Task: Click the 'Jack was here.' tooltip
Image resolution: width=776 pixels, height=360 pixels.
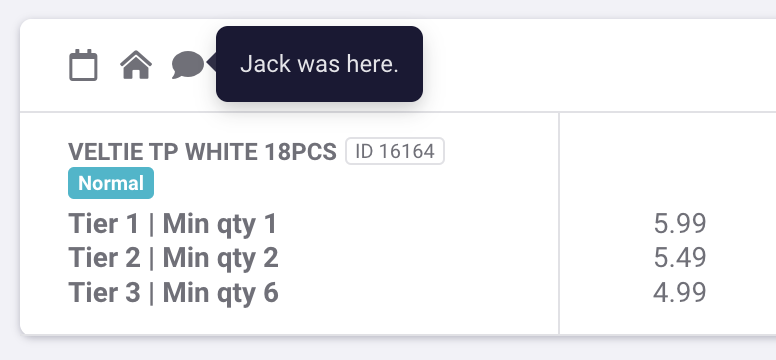Action: [319, 64]
